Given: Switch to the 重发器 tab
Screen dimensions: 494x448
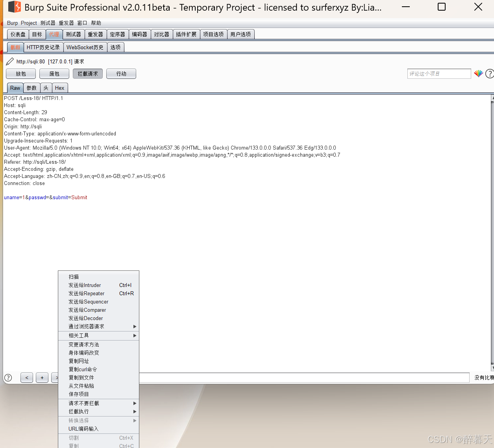Looking at the screenshot, I should click(96, 34).
